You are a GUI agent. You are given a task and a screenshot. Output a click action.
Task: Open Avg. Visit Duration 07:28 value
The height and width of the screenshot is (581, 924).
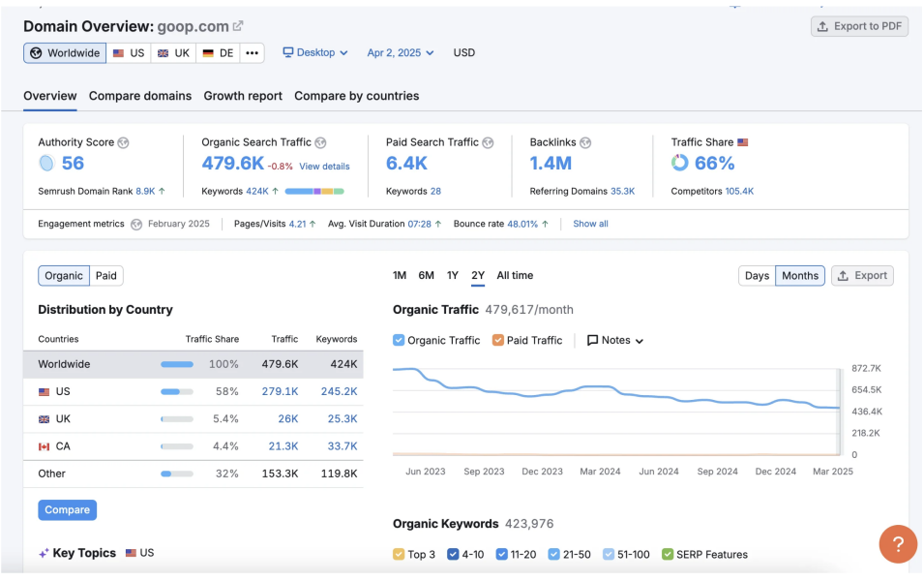point(420,224)
